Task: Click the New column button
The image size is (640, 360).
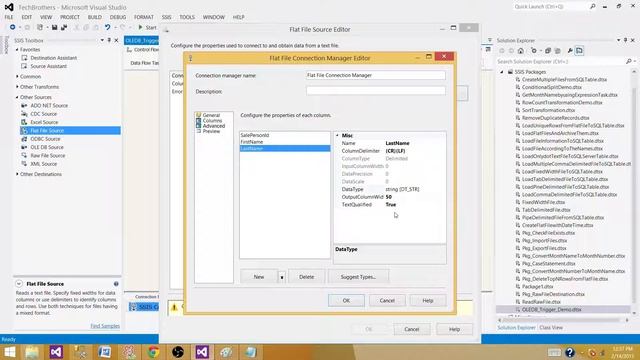Action: 259,277
